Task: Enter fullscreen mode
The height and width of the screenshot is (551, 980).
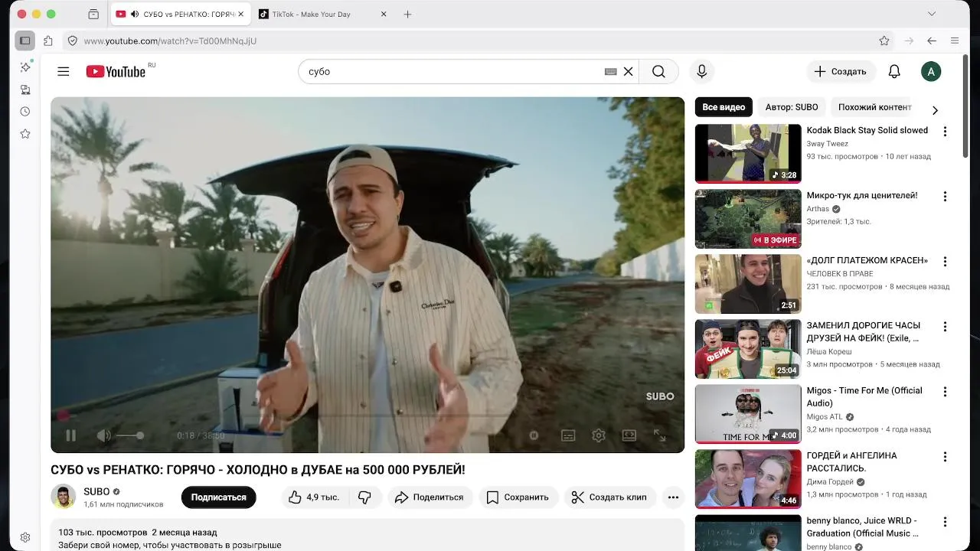Action: [x=659, y=435]
